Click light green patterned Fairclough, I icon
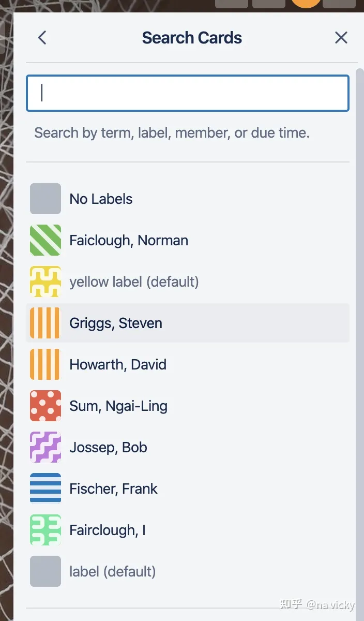364x621 pixels. [x=45, y=530]
